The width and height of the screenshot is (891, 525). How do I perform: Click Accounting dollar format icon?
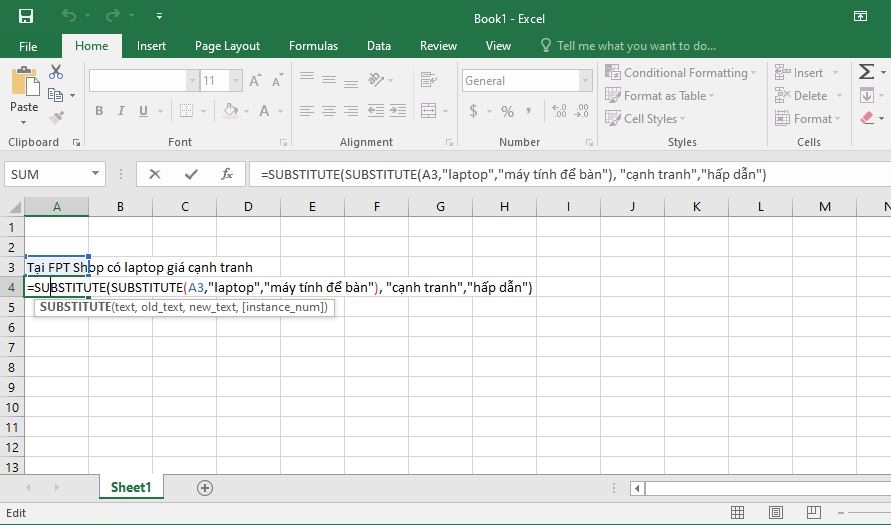(x=473, y=111)
